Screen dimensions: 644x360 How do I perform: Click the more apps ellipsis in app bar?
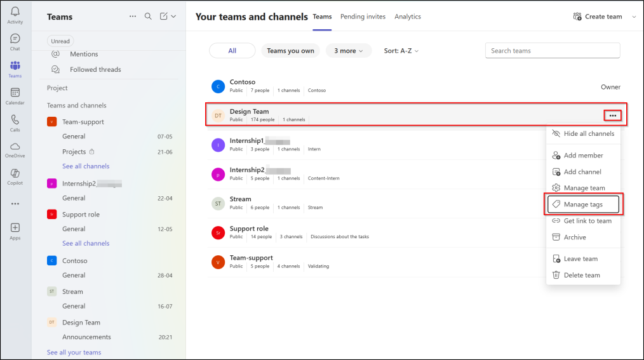tap(15, 204)
